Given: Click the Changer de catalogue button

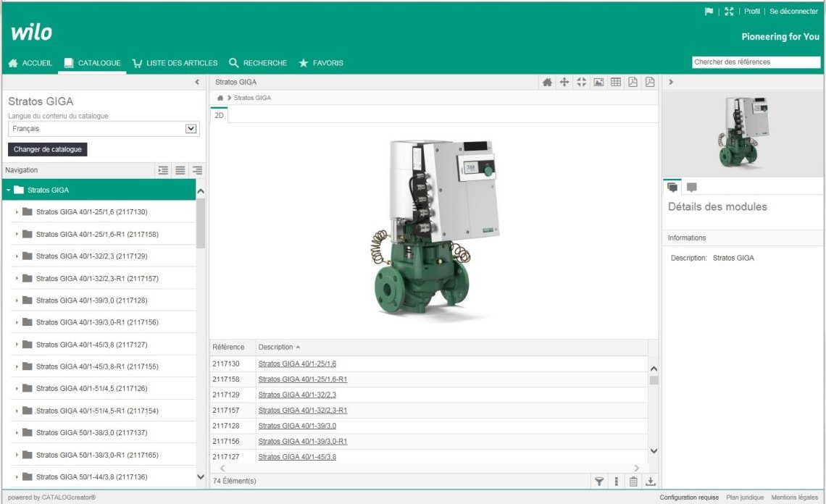Looking at the screenshot, I should click(x=47, y=150).
